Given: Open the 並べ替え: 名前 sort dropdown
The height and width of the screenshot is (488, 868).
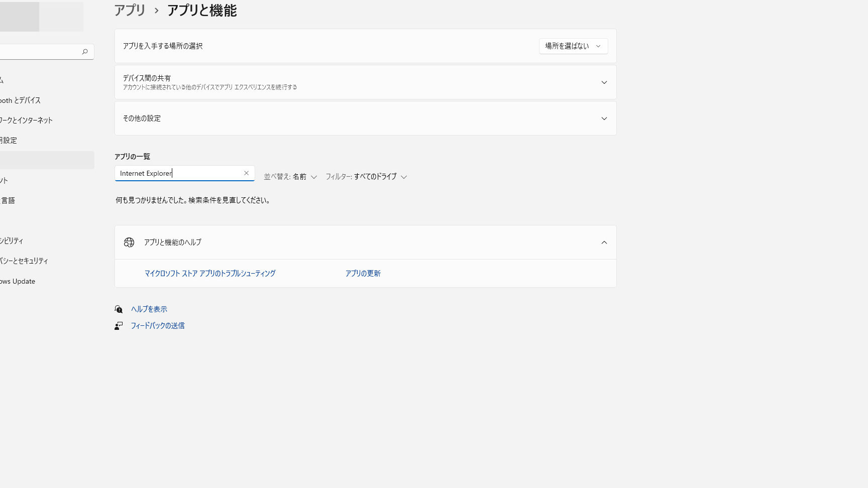Looking at the screenshot, I should coord(290,177).
